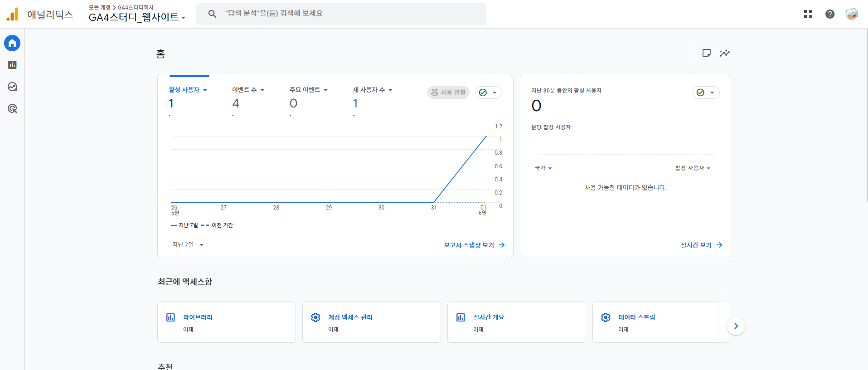Open data quality check dropdown on chart card
The height and width of the screenshot is (370, 868).
coord(488,92)
